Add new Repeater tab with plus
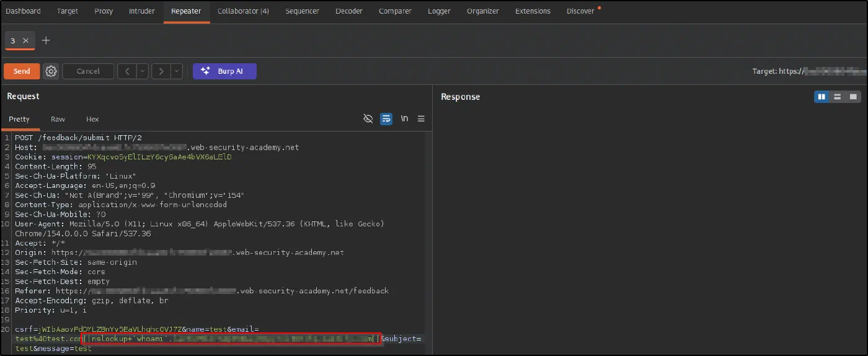Image resolution: width=868 pixels, height=356 pixels. pos(46,40)
